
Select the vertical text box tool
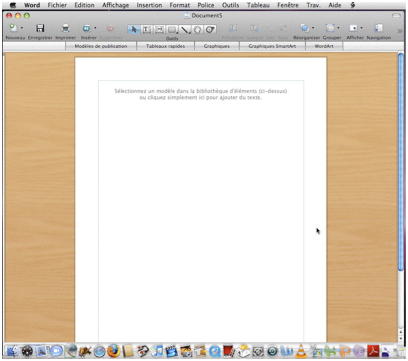(x=159, y=30)
